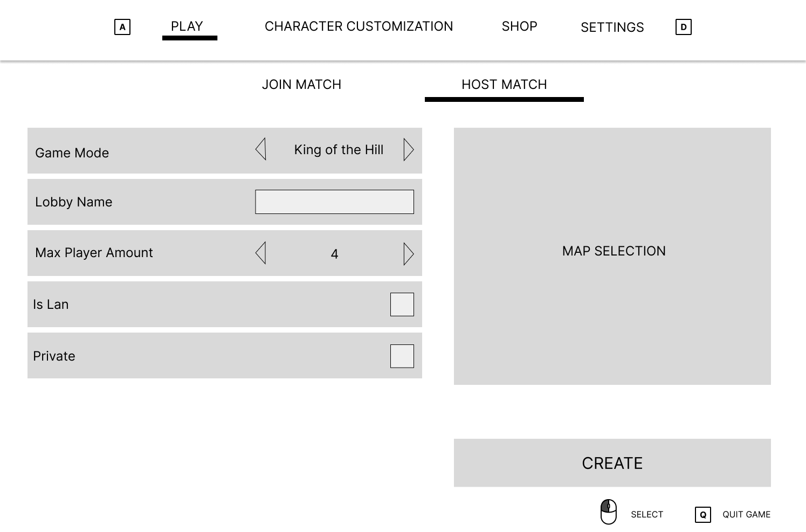The width and height of the screenshot is (806, 532).
Task: Open the Character Customization menu
Action: [x=359, y=26]
